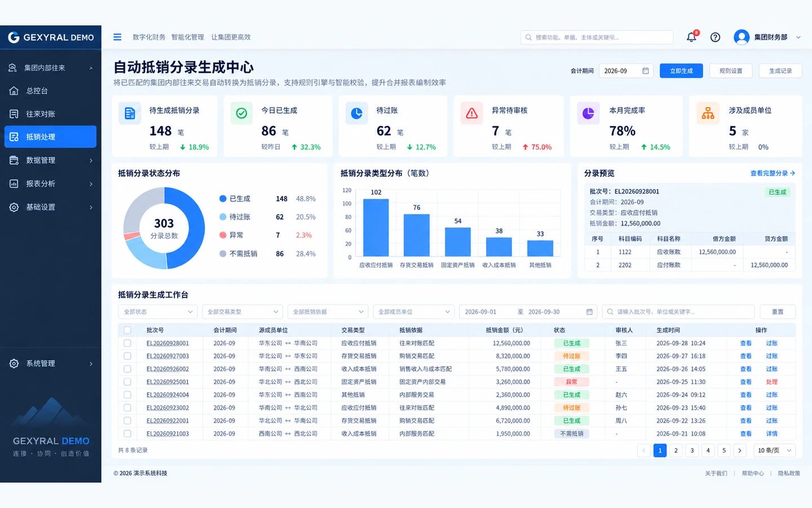The image size is (812, 508).
Task: Check the row EL20260921003 checkbox
Action: pos(127,434)
